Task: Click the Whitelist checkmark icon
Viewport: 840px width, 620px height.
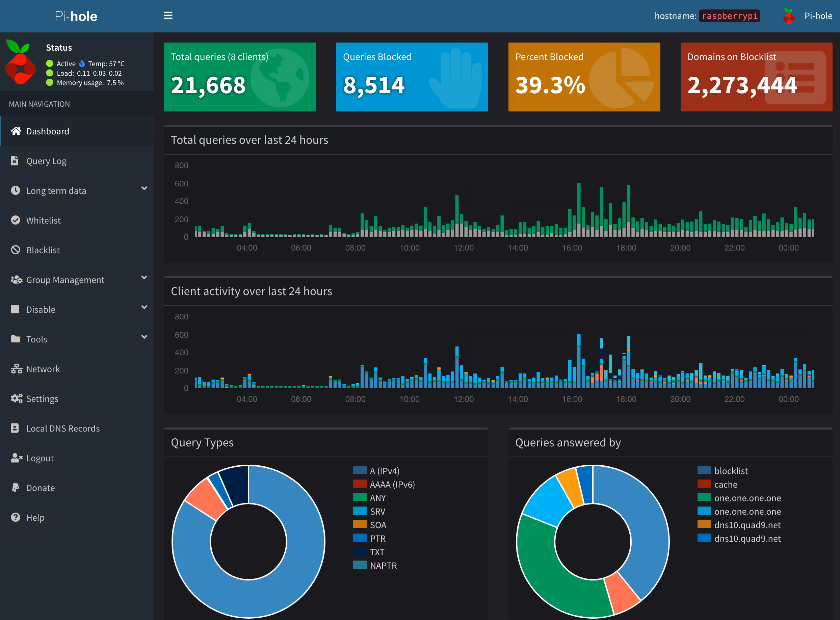Action: point(16,220)
